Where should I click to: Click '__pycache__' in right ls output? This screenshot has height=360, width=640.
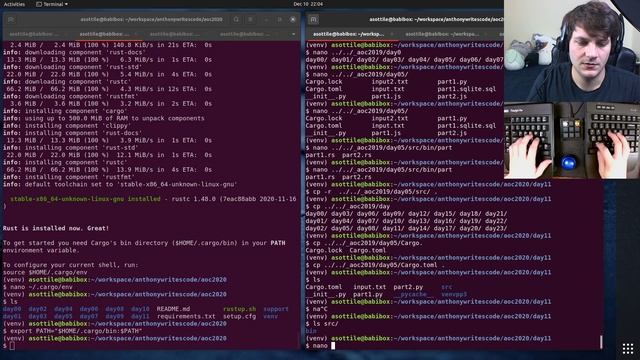tap(412, 294)
